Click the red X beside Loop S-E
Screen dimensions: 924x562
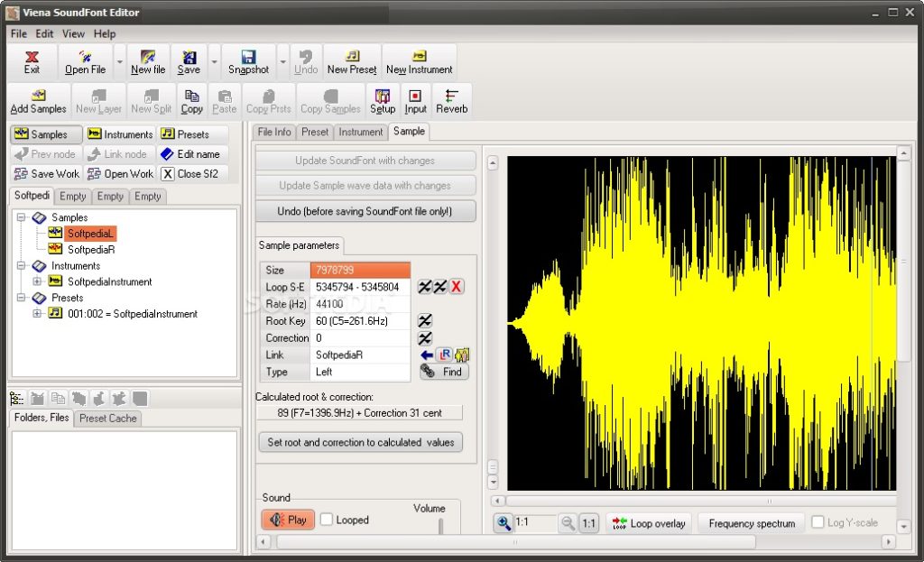(457, 287)
